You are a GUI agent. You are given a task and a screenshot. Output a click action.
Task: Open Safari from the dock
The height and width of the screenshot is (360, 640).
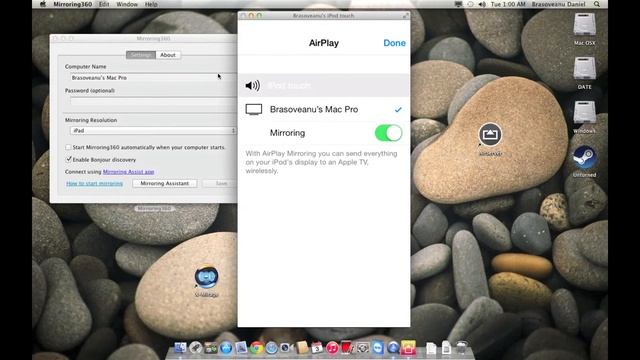click(x=271, y=347)
